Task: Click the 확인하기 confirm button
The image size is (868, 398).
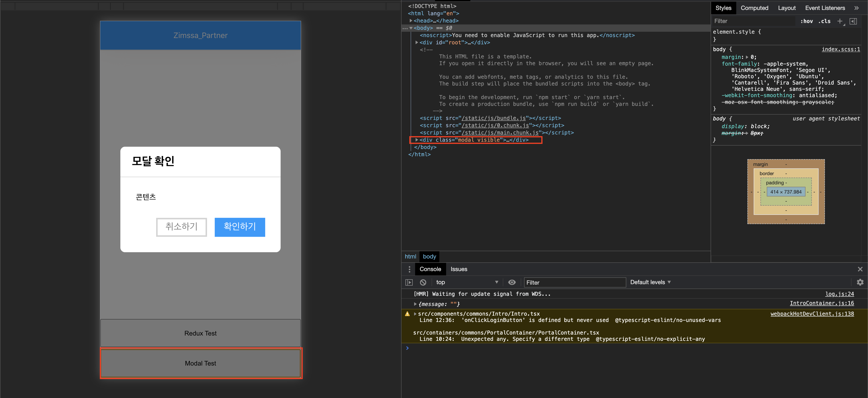Action: 240,227
